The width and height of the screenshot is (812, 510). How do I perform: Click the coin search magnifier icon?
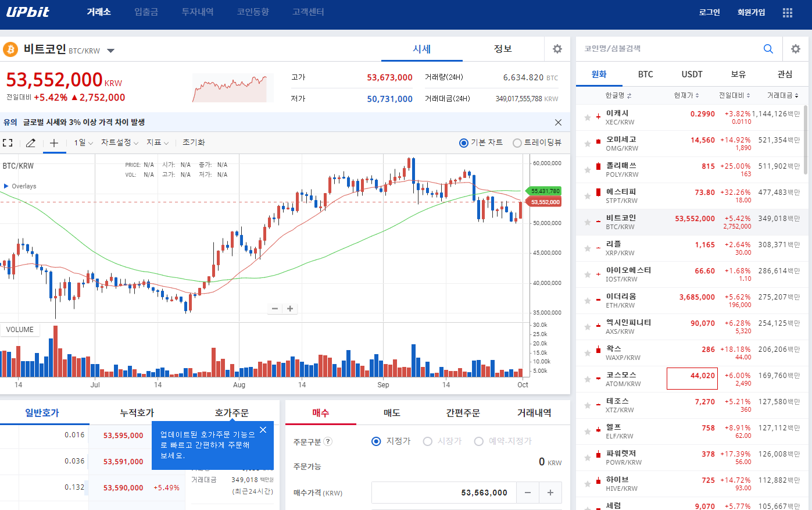[x=768, y=49]
